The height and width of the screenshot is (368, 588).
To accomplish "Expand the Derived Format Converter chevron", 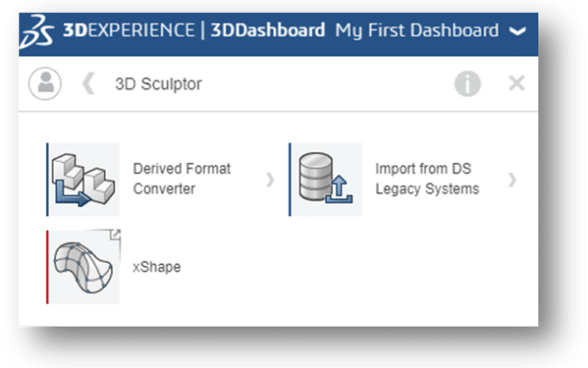I will [x=270, y=179].
